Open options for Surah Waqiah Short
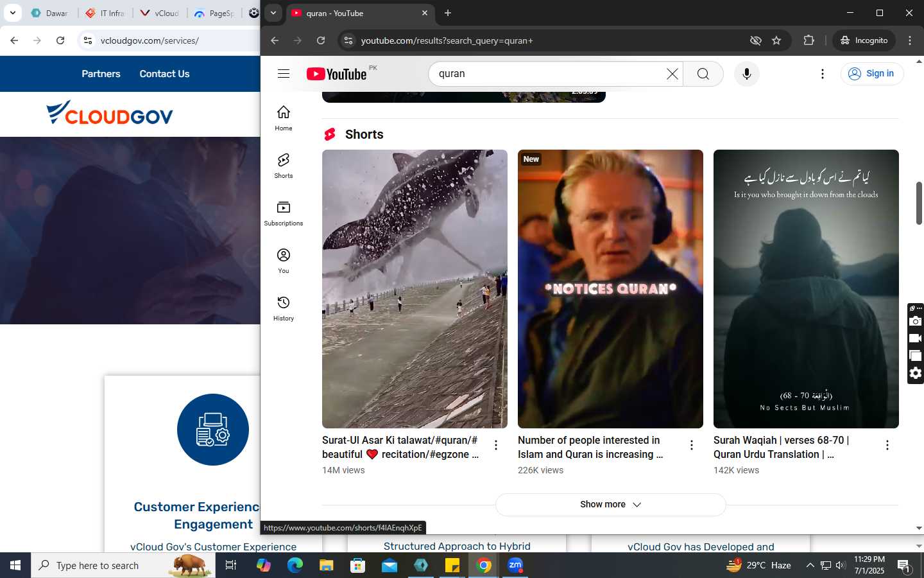Viewport: 924px width, 578px height. tap(887, 445)
